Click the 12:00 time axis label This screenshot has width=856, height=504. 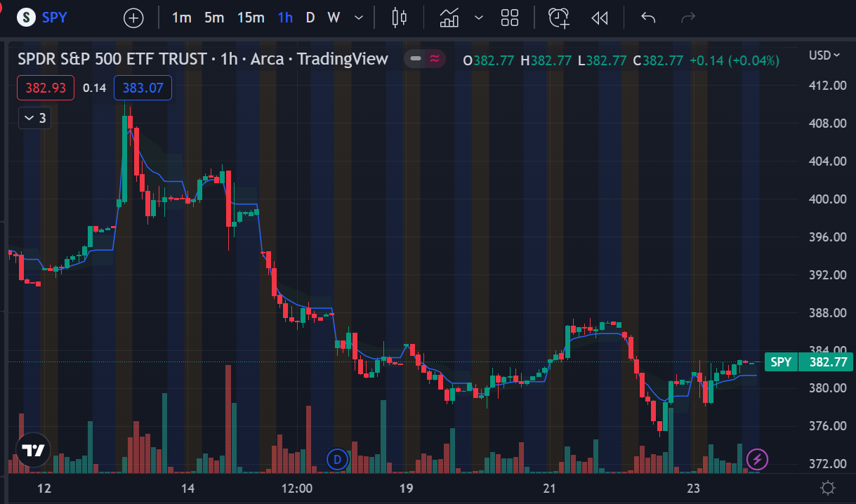(x=296, y=488)
